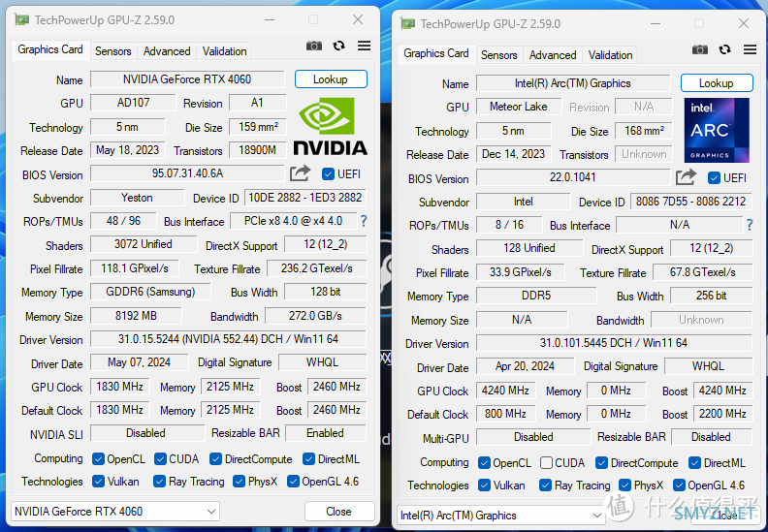The image size is (768, 532).
Task: Click the Yeston subvendor value
Action: pyautogui.click(x=137, y=198)
